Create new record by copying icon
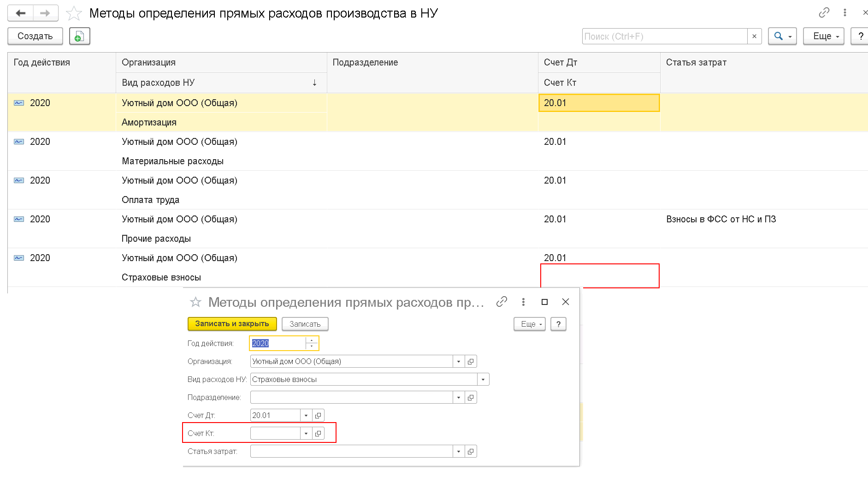 [79, 36]
